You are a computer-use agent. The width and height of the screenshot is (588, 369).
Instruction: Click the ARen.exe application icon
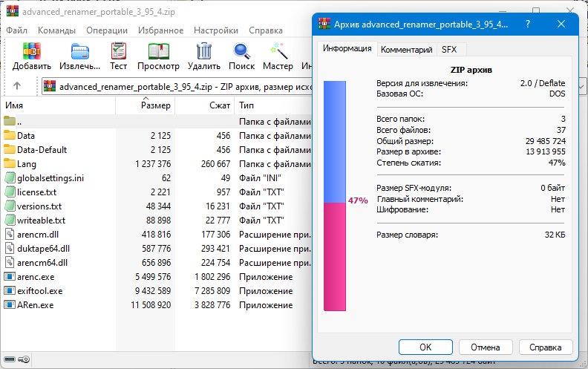point(10,305)
